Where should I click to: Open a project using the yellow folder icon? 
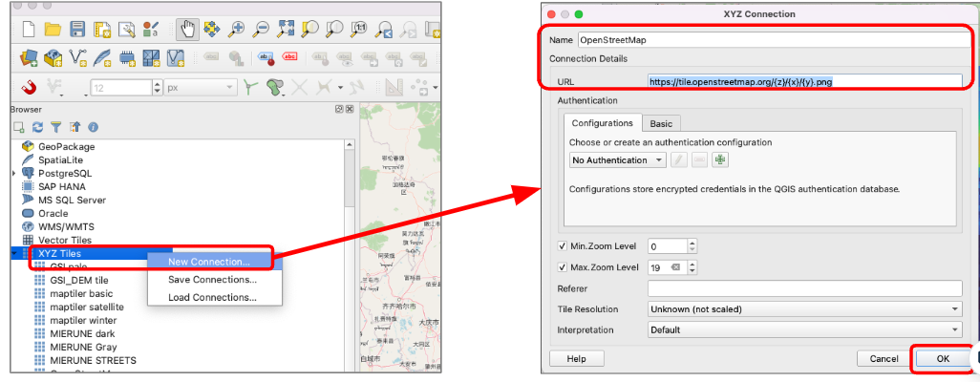coord(53,28)
